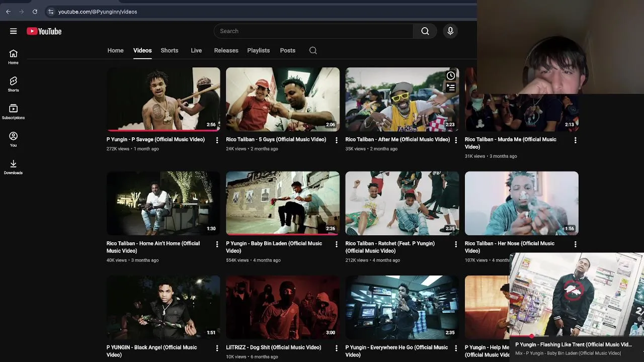Switch to the channel Home tab
The height and width of the screenshot is (362, 644).
(x=115, y=50)
